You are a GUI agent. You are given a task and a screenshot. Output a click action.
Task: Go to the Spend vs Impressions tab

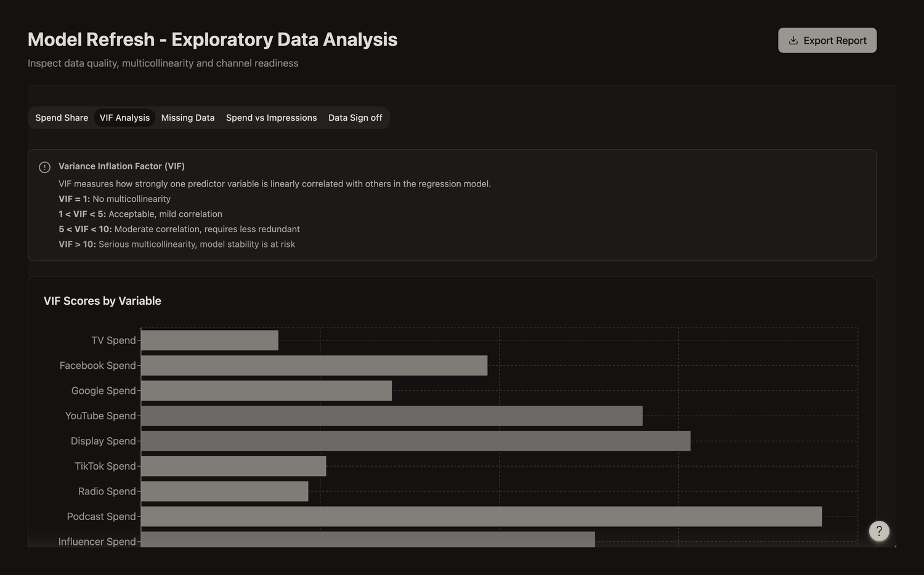pos(272,118)
